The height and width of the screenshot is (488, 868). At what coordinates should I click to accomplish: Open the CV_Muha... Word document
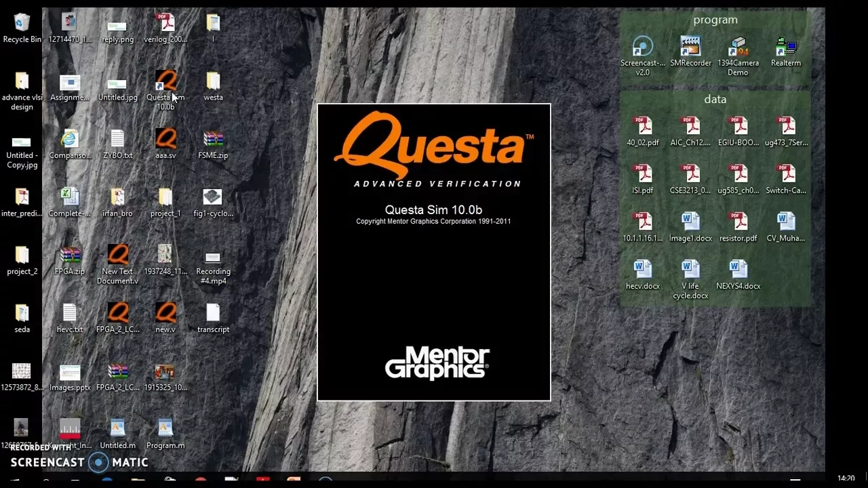tap(786, 227)
